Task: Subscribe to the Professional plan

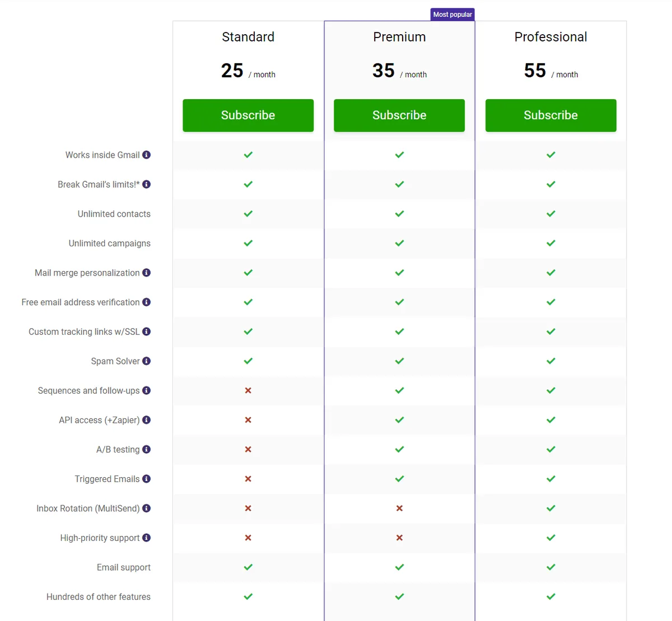Action: click(550, 115)
